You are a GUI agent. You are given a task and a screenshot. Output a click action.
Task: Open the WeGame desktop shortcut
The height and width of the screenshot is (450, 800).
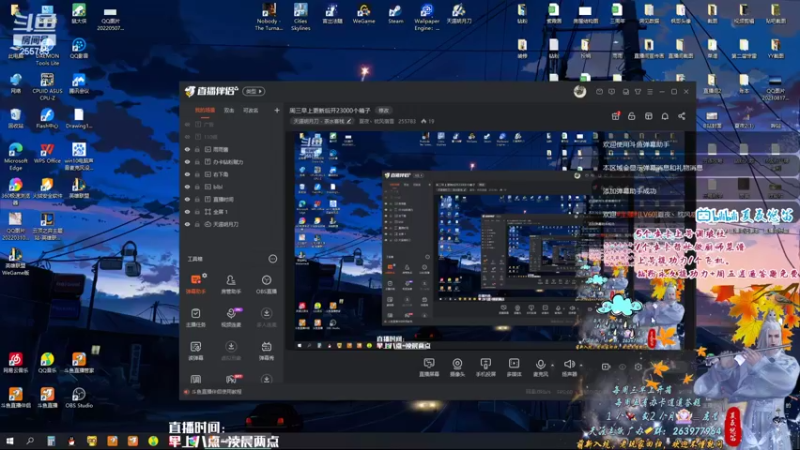pos(364,14)
